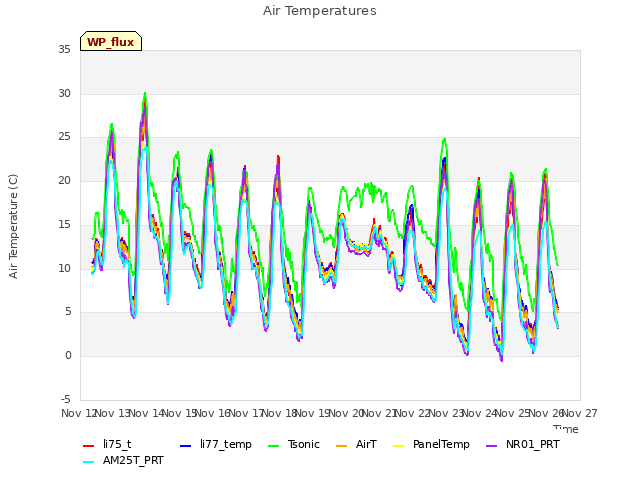Click the WP_flux annotation label
Image resolution: width=640 pixels, height=480 pixels.
tap(111, 41)
